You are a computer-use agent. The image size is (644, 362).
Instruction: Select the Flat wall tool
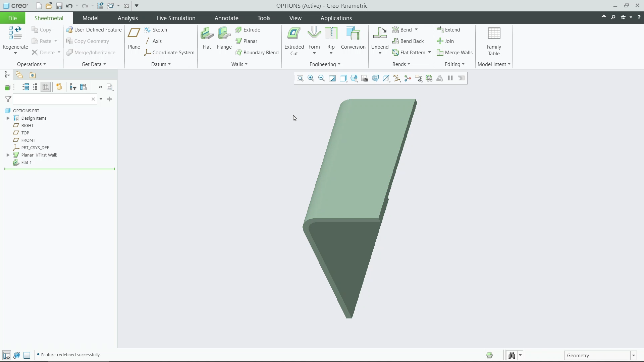[x=207, y=38]
